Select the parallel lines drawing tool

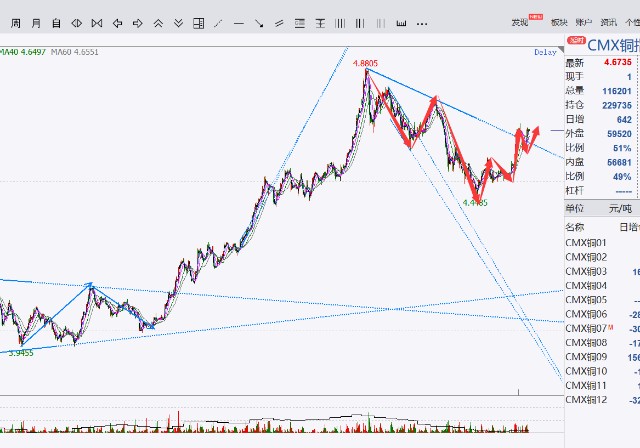(279, 23)
